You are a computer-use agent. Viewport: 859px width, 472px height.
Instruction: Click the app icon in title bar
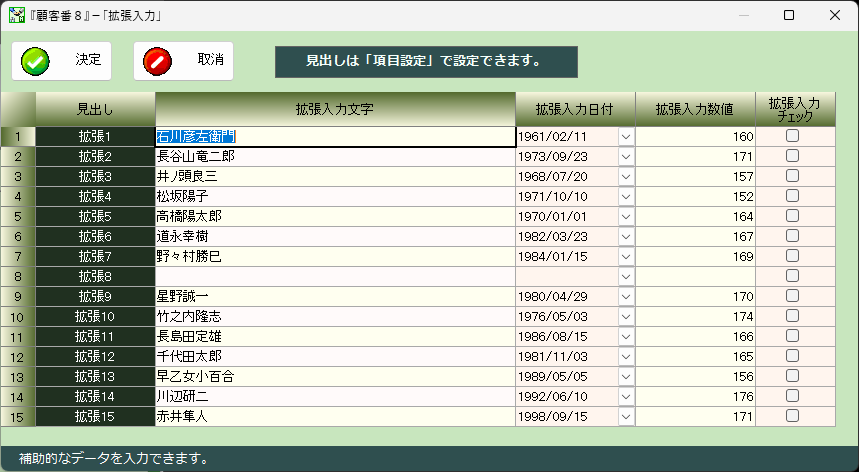16,15
